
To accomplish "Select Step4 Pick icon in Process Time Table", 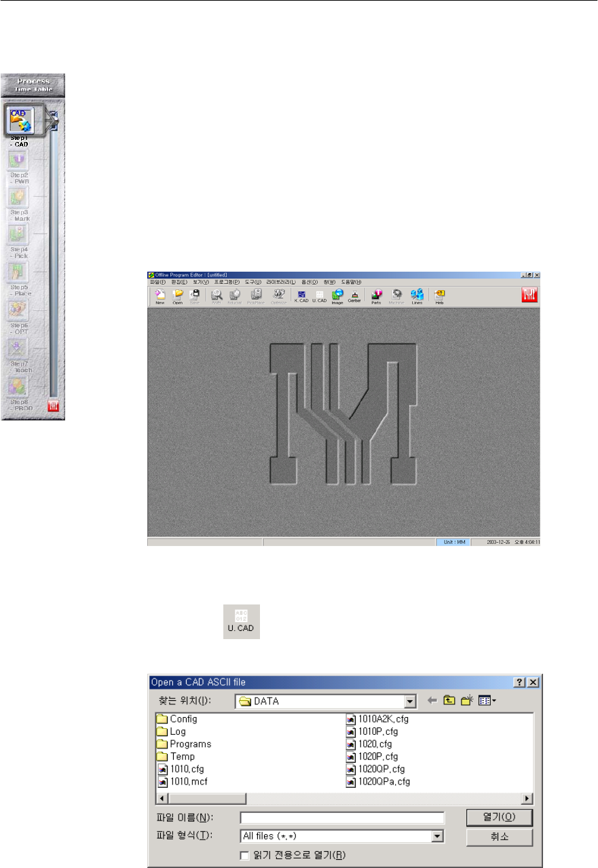I will click(18, 235).
